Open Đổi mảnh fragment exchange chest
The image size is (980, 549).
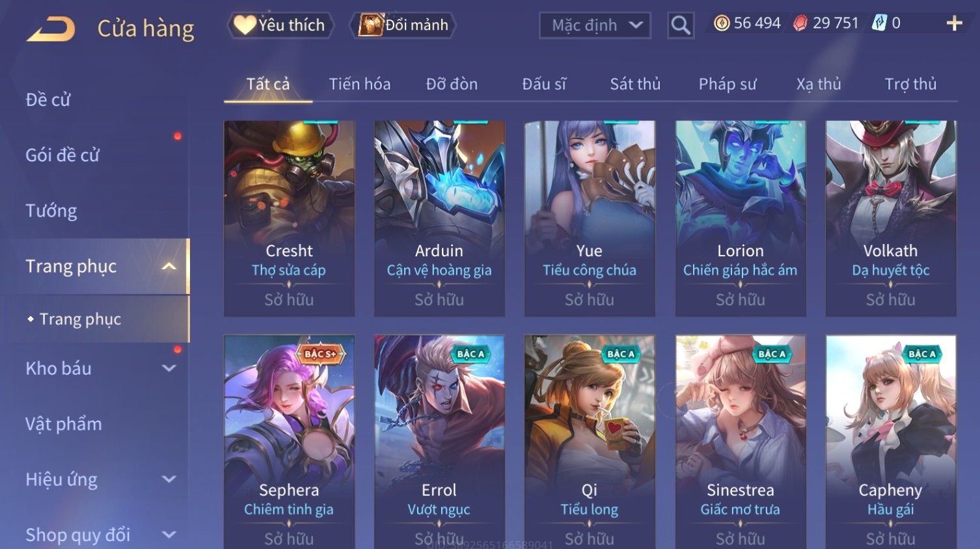coord(403,25)
